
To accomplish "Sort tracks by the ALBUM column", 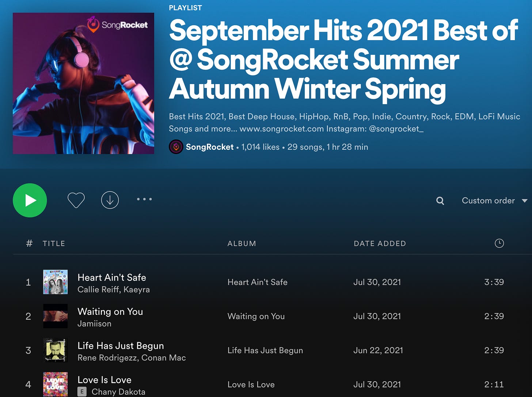I will coord(242,244).
